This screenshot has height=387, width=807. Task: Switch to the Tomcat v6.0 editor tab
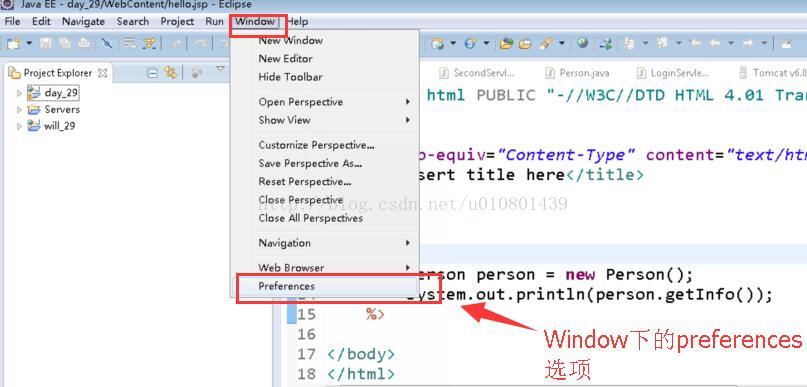(772, 73)
